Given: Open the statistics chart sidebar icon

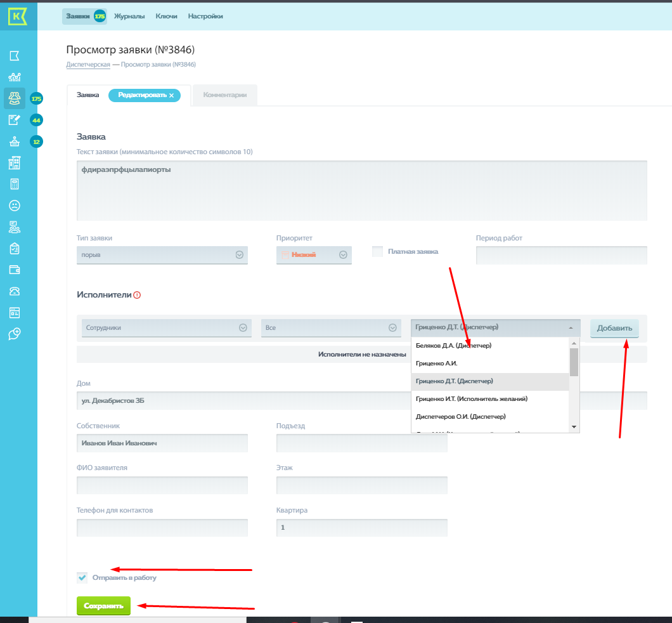Looking at the screenshot, I should pyautogui.click(x=15, y=77).
